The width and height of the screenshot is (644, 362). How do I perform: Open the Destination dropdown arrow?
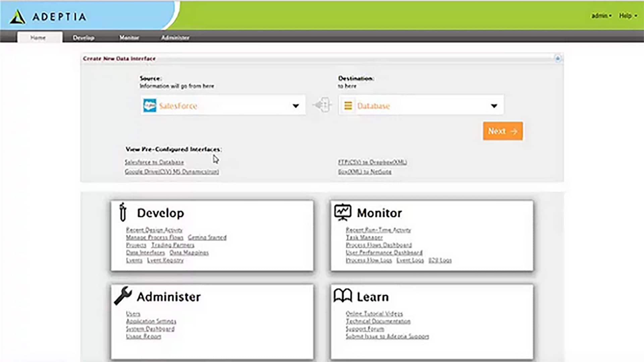click(494, 106)
